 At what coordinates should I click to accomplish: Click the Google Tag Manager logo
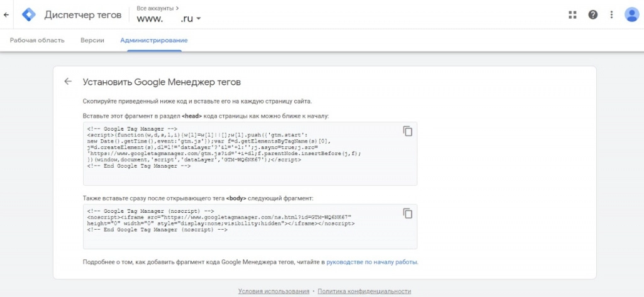[29, 15]
